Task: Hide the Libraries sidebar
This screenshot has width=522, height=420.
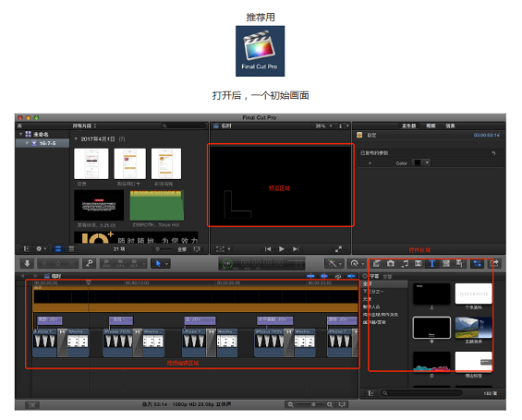Action: (26, 248)
